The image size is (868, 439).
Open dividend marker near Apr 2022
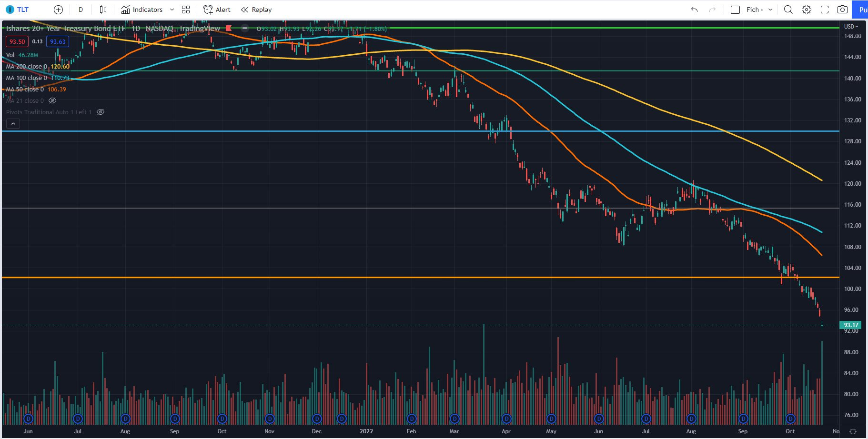pos(506,419)
